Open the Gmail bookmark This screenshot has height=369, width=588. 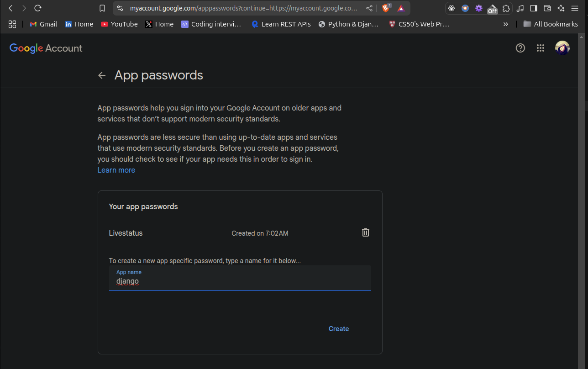[x=43, y=24]
